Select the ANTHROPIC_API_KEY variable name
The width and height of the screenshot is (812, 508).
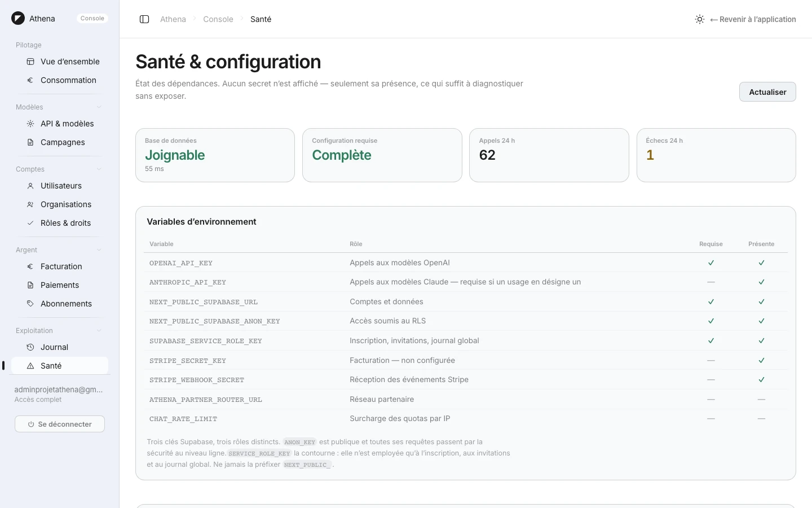click(x=188, y=282)
